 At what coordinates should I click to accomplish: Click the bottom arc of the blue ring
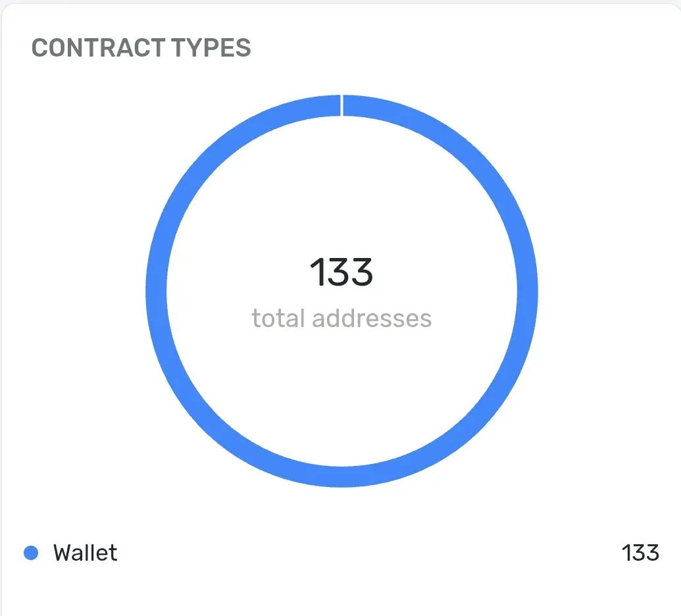click(341, 476)
